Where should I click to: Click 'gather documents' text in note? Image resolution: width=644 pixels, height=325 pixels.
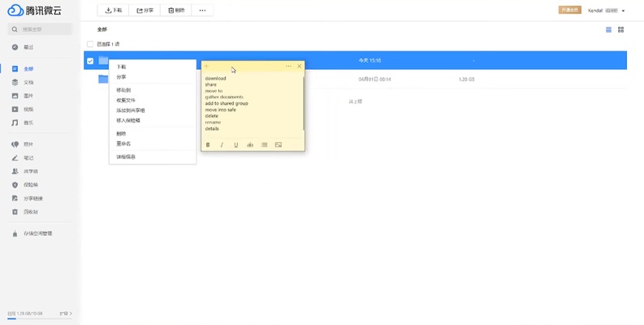[x=224, y=97]
